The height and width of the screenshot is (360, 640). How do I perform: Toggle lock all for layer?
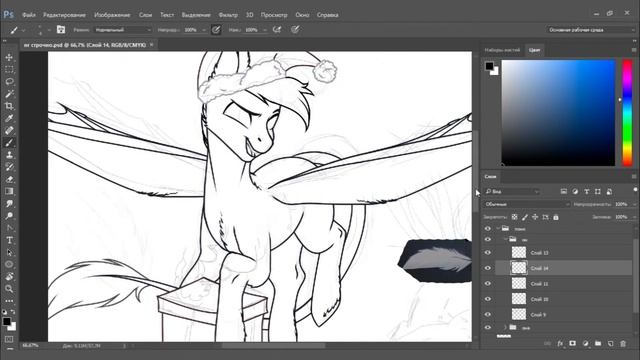click(x=556, y=217)
